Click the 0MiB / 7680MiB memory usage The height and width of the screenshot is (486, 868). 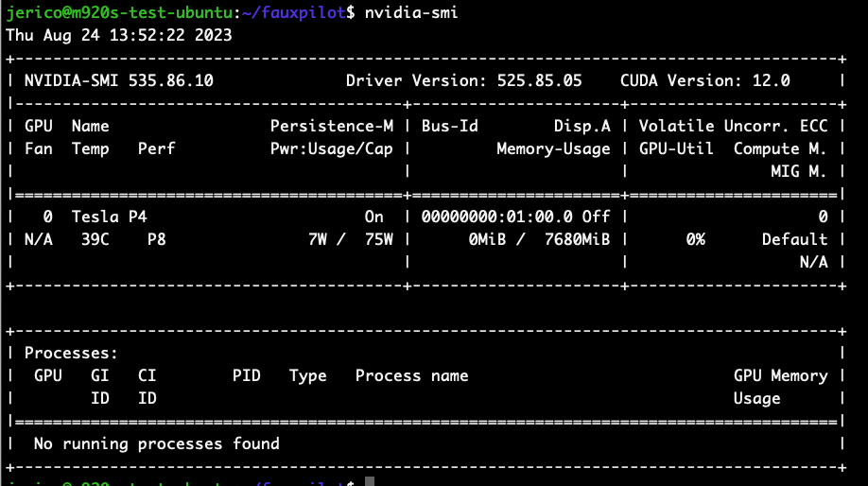[539, 239]
